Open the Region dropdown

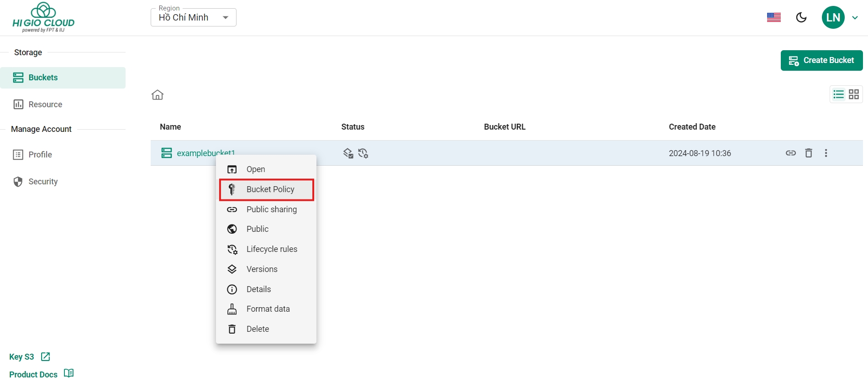click(193, 17)
